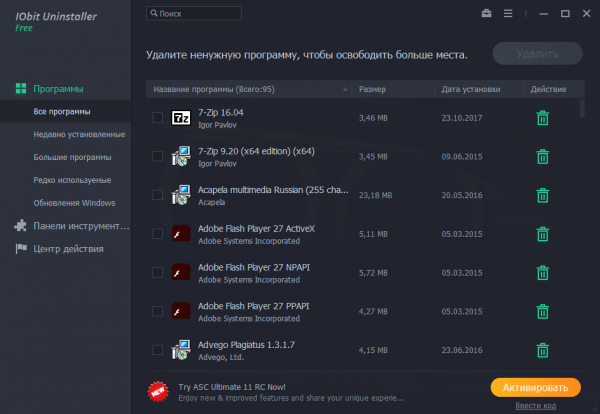Click the Удалить button
This screenshot has width=600, height=414.
pyautogui.click(x=538, y=54)
